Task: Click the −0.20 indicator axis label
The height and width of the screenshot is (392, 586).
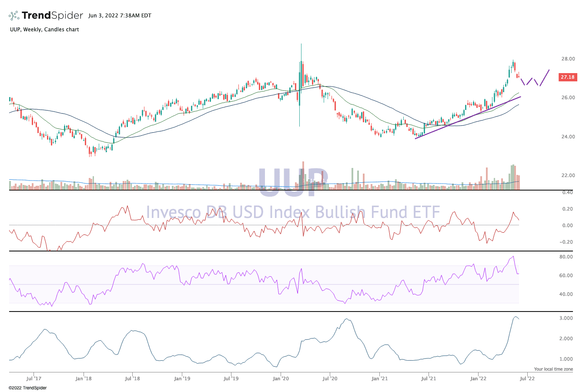Action: tap(566, 242)
